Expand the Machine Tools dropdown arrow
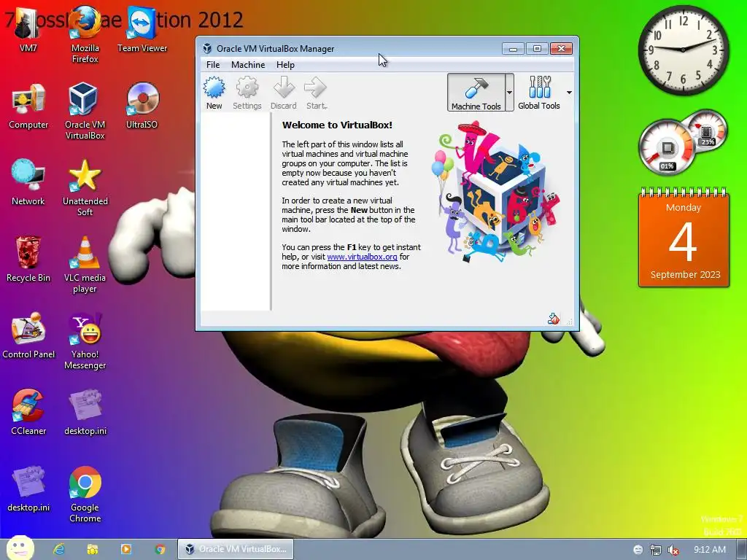 coord(509,93)
